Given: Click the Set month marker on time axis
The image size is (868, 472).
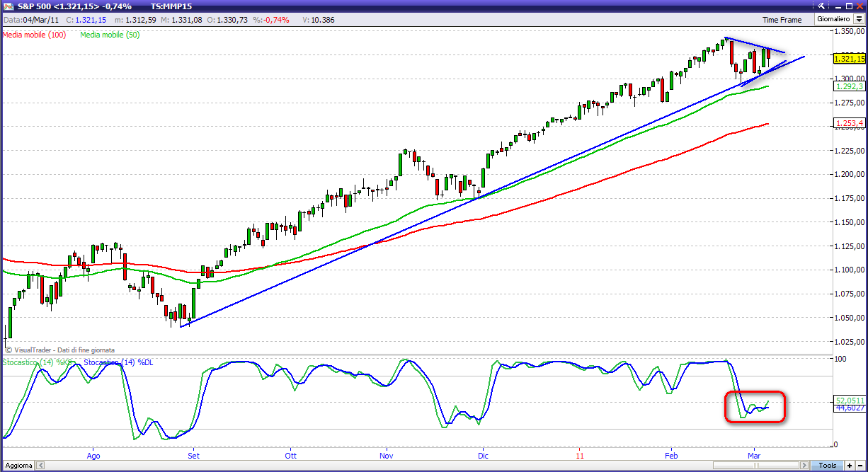Looking at the screenshot, I should point(193,456).
